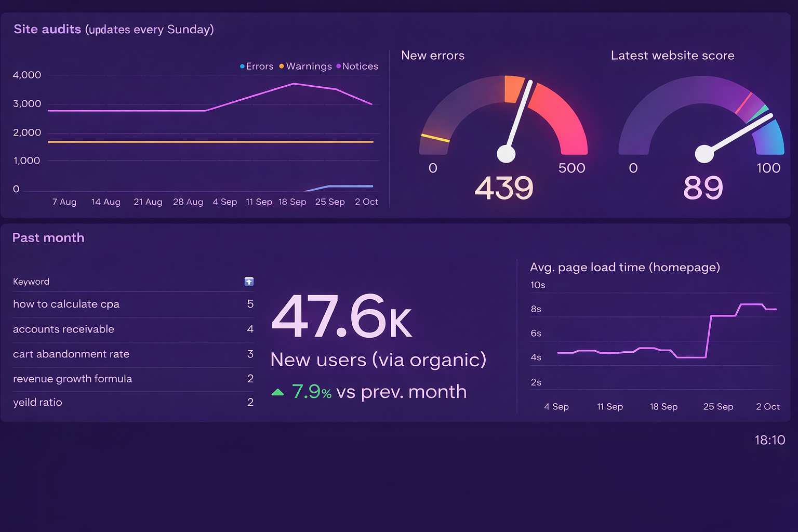Screen dimensions: 798x532
Task: Click the 18:10 clock display
Action: 769,441
